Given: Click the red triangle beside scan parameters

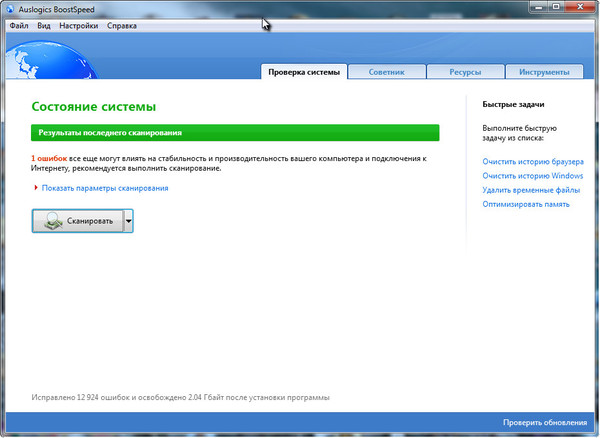Looking at the screenshot, I should (36, 188).
